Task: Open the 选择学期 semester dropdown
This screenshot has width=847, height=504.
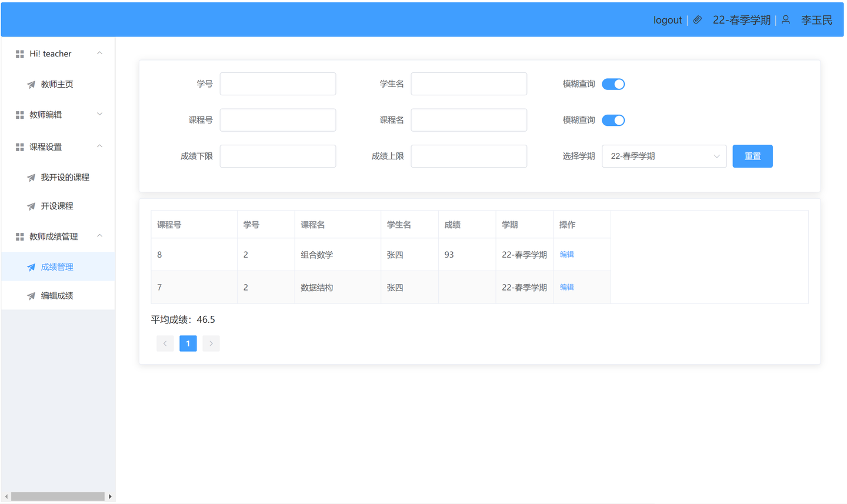Action: pyautogui.click(x=664, y=156)
